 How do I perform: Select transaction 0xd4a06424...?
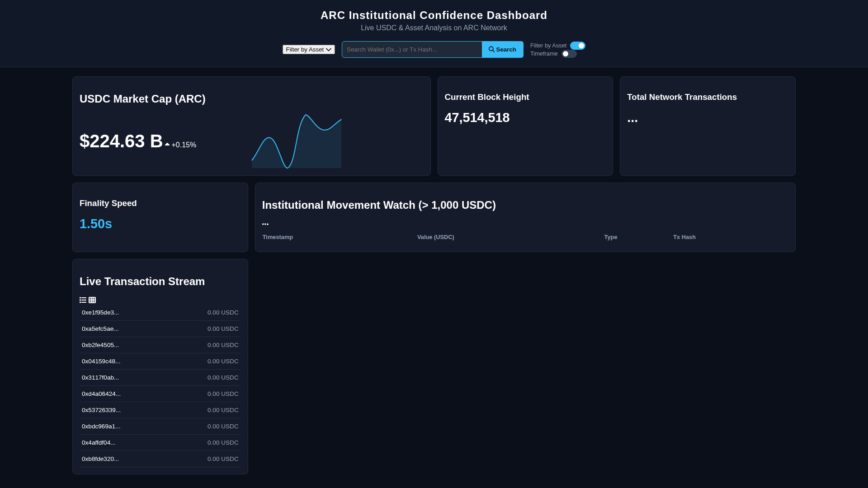pos(160,394)
